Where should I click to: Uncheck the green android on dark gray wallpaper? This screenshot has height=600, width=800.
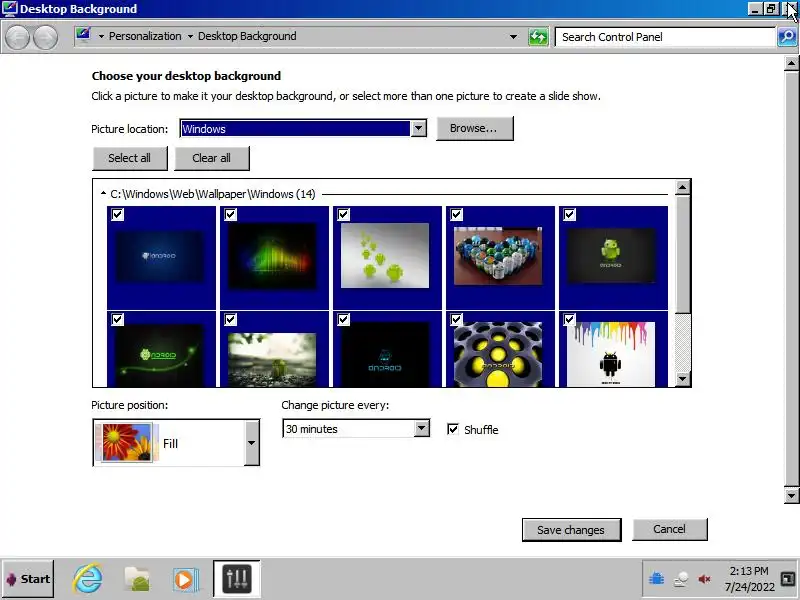pyautogui.click(x=569, y=214)
